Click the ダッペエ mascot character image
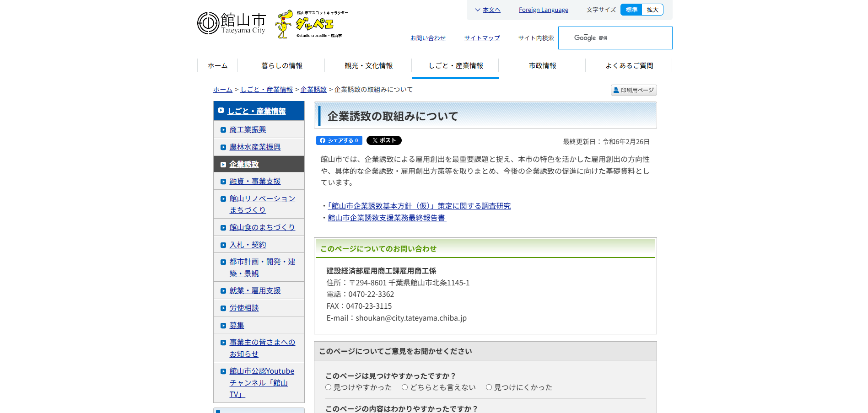Viewport: 868px width, 413px height. pos(312,24)
